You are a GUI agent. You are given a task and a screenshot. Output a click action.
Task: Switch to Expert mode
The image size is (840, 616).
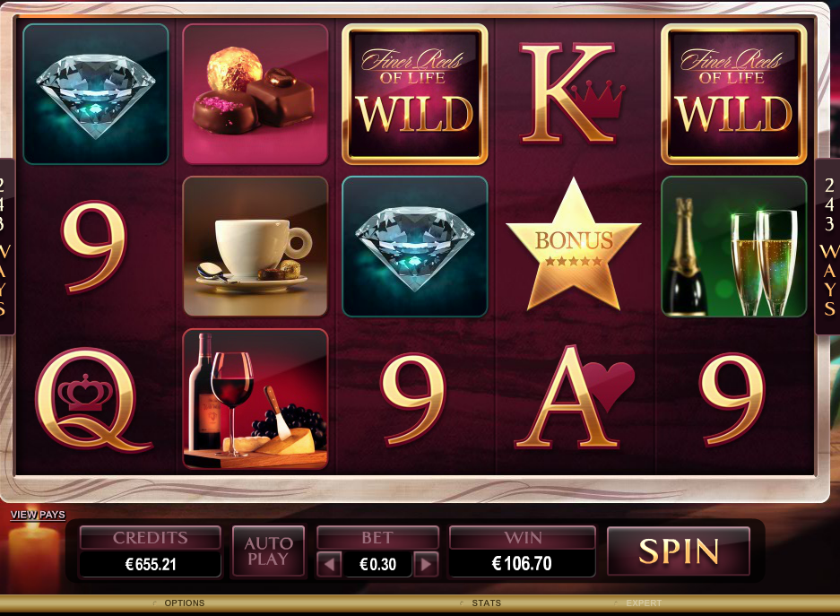tap(644, 603)
